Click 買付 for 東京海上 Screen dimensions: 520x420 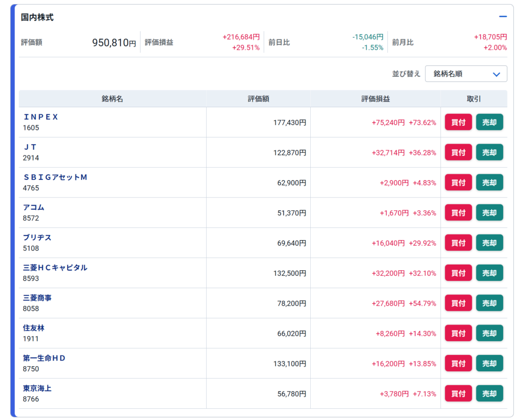click(458, 394)
